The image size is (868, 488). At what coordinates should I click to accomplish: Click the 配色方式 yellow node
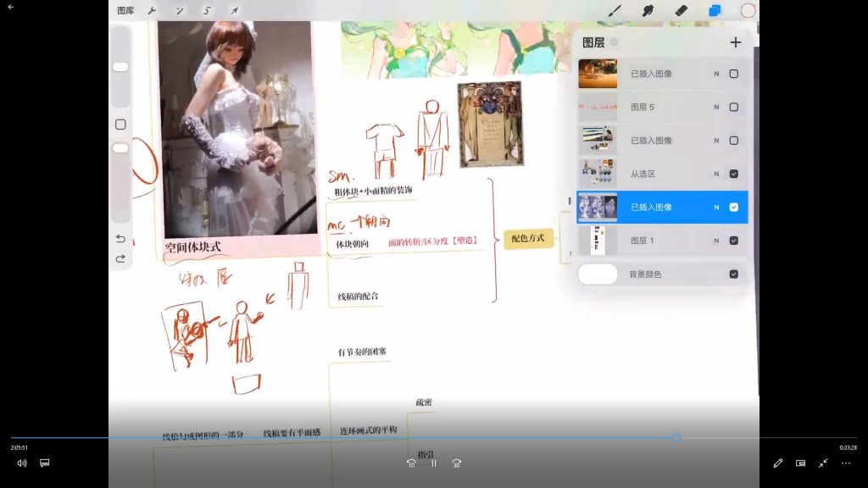click(528, 238)
